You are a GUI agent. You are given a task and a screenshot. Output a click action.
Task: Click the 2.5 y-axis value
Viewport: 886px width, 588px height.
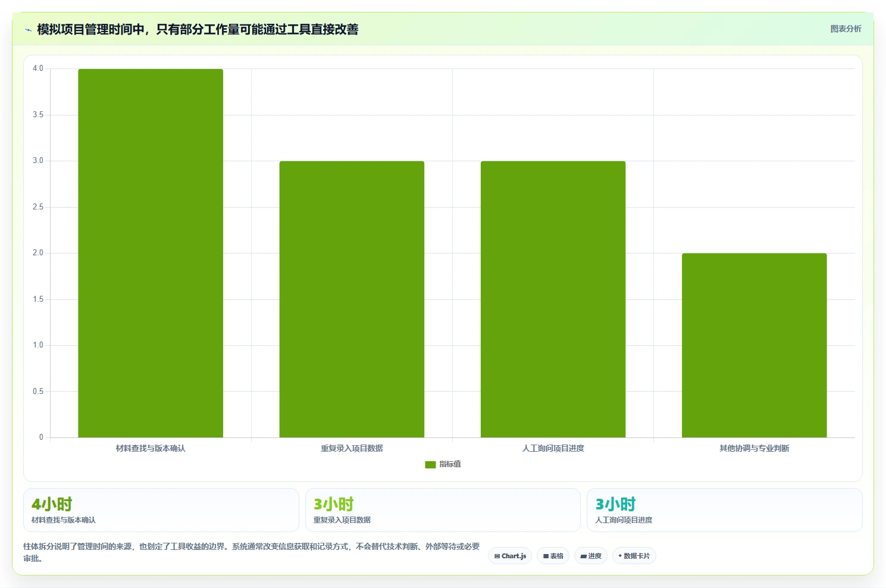pos(38,207)
